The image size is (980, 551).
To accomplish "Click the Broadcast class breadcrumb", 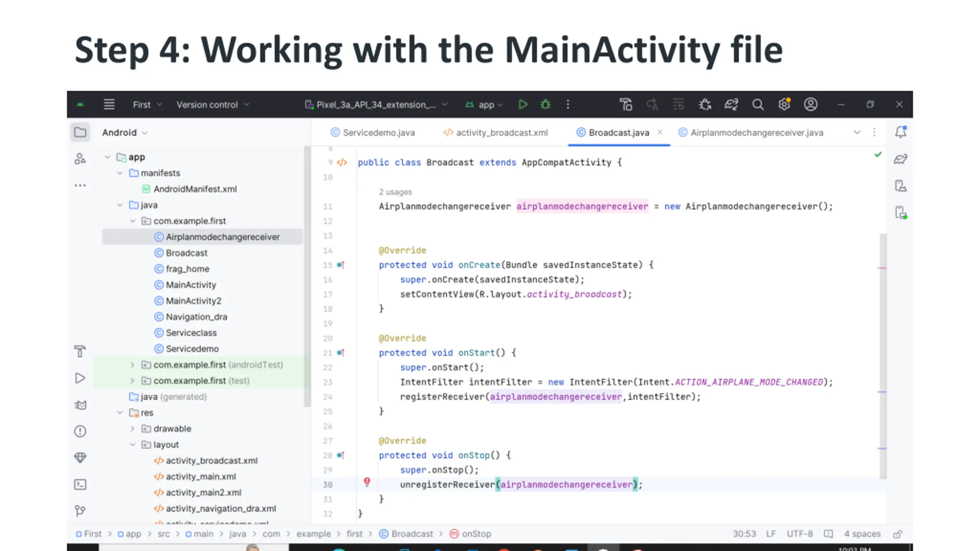I will coord(406,533).
